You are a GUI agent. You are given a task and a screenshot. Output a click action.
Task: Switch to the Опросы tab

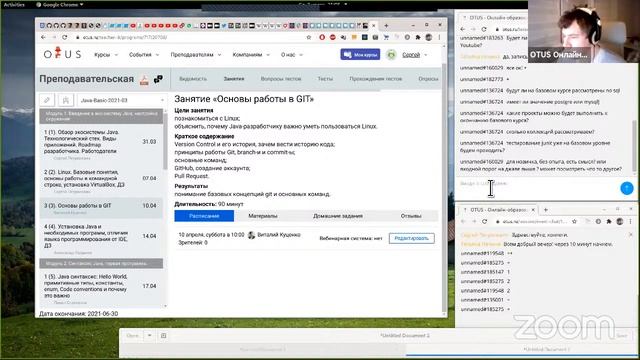[428, 79]
